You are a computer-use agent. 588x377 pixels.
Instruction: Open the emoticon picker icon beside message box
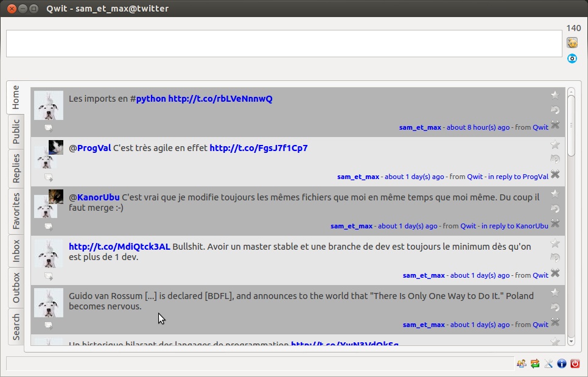pyautogui.click(x=572, y=43)
